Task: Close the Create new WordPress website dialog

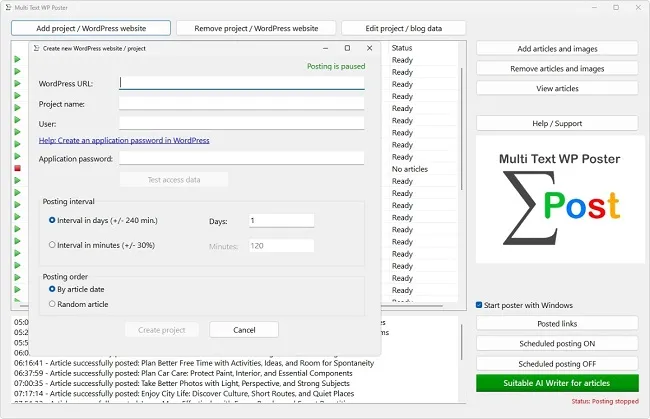Action: coord(369,48)
